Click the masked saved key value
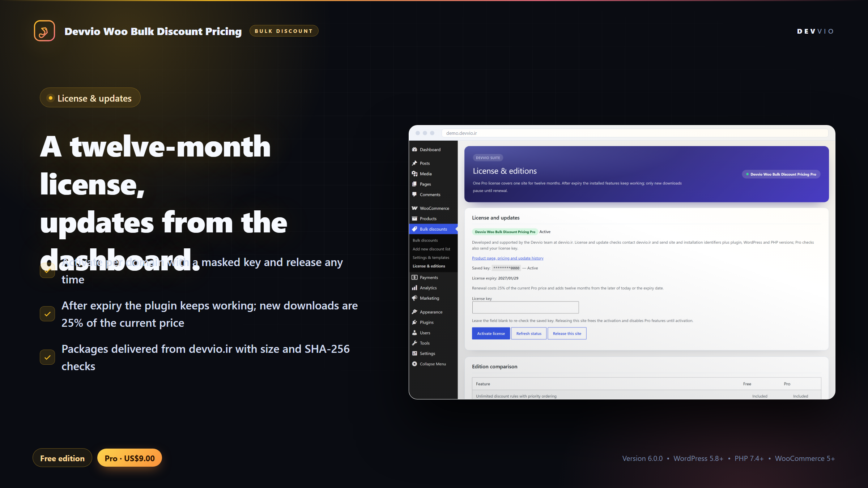Viewport: 868px width, 488px height. click(506, 268)
